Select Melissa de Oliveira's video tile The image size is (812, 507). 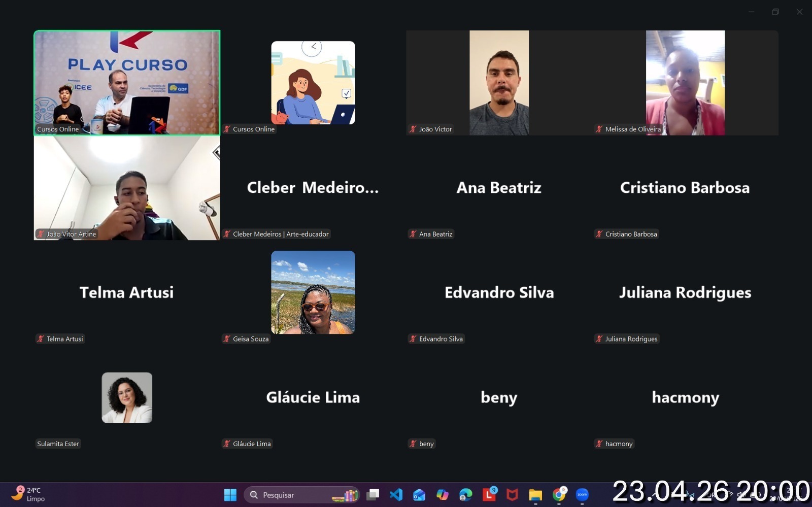(x=685, y=83)
